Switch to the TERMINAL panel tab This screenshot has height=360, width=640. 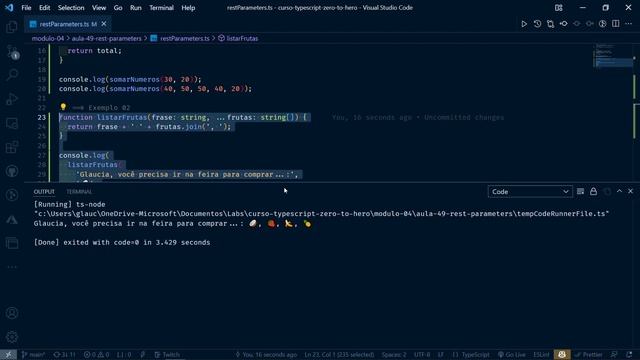79,191
